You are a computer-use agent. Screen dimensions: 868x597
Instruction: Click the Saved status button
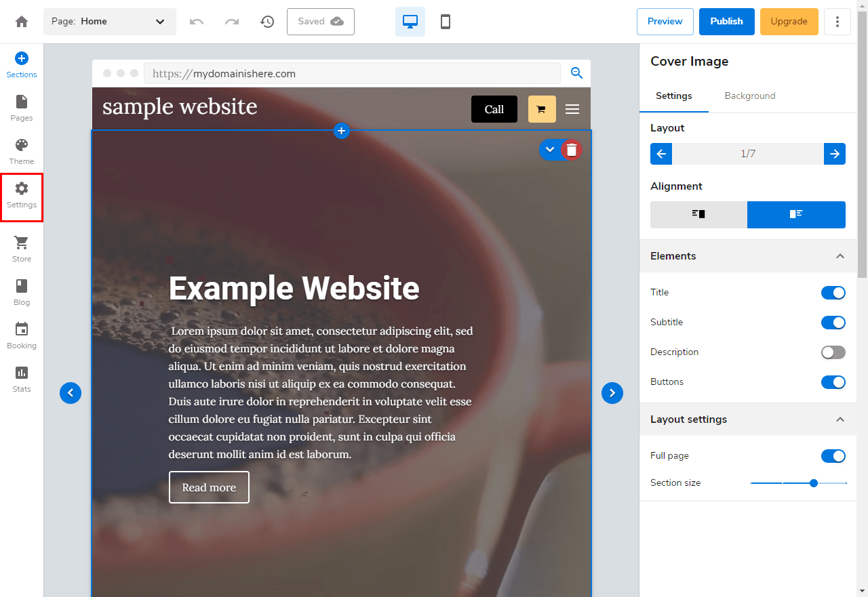click(x=321, y=22)
